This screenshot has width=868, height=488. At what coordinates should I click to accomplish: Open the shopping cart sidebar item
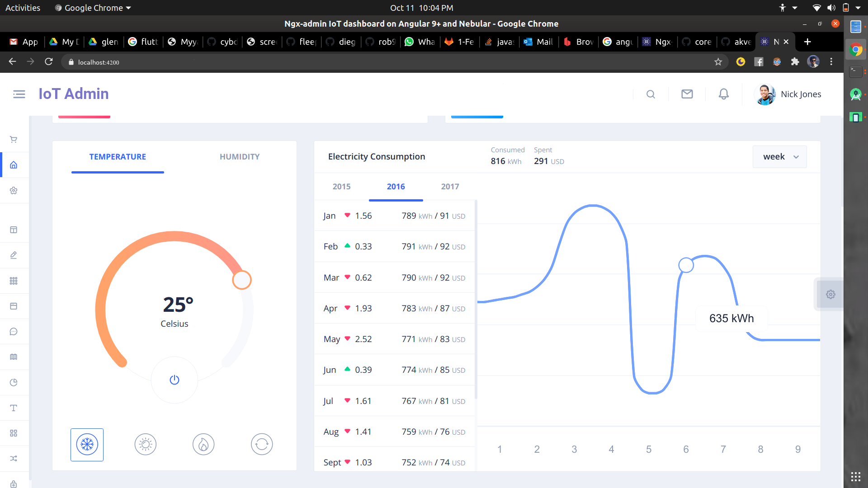point(14,140)
